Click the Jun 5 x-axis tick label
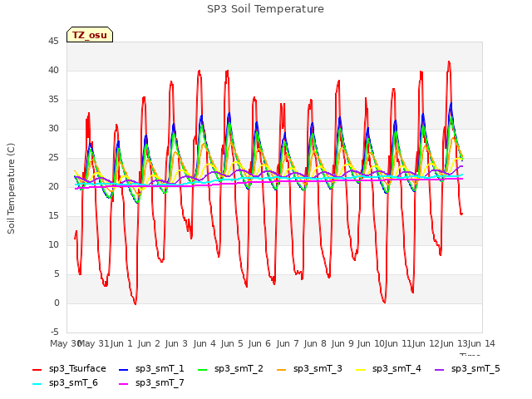The width and height of the screenshot is (532, 399). point(232,343)
